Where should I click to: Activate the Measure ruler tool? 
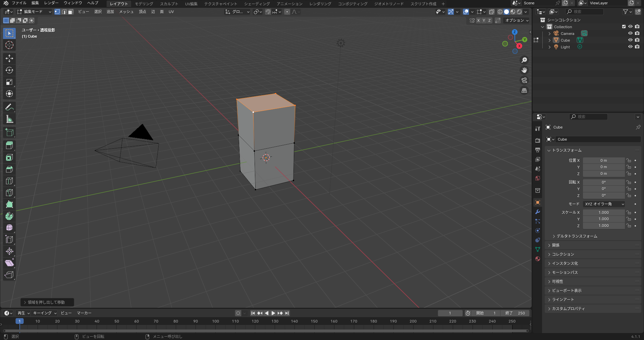(9, 119)
